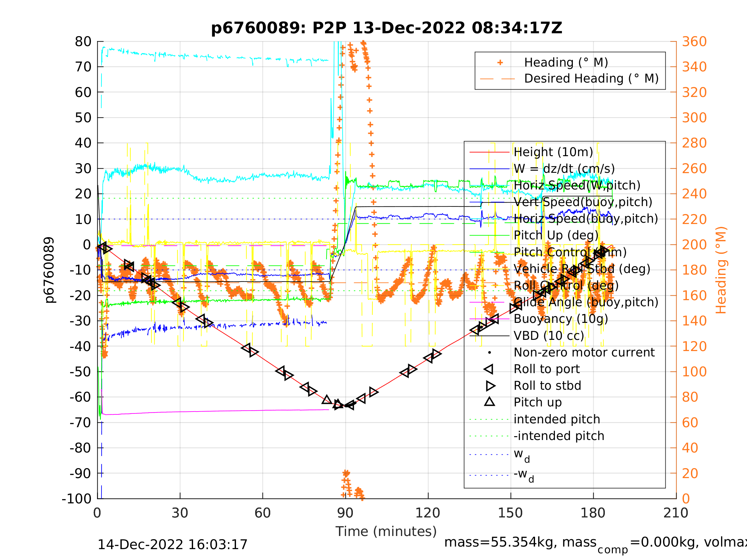Click legend entry 'Horiz Speed(buoy,pitch)'

[586, 219]
